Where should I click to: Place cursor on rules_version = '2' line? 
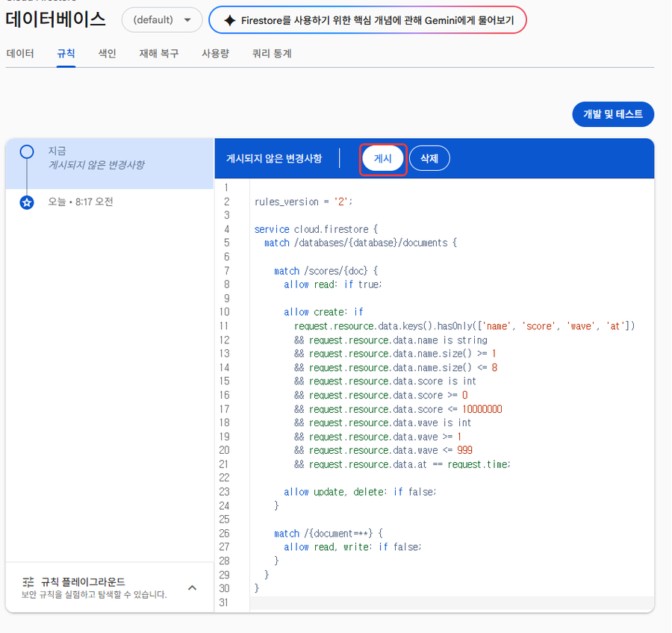[x=303, y=202]
